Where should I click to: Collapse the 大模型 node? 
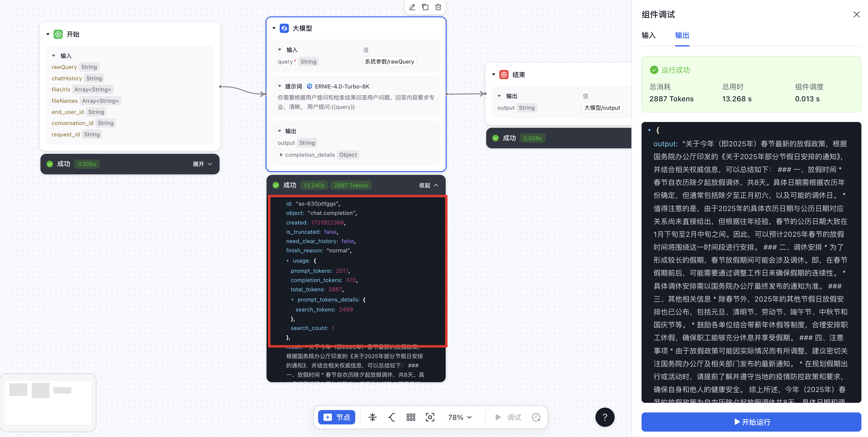coord(274,28)
